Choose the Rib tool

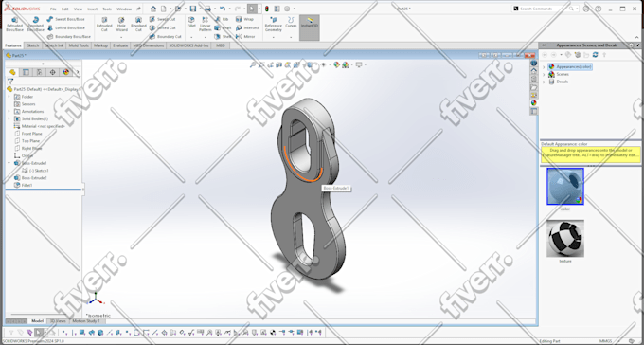click(x=222, y=19)
